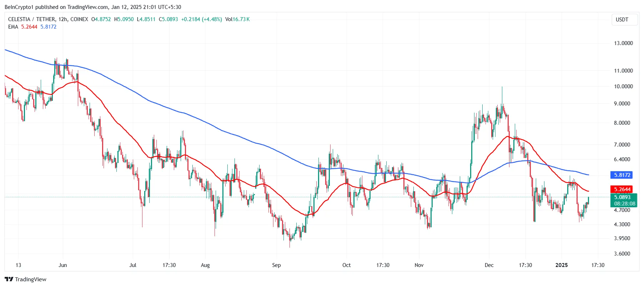
Task: Click the CELESTIA / TETHER symbol title
Action: [32, 19]
